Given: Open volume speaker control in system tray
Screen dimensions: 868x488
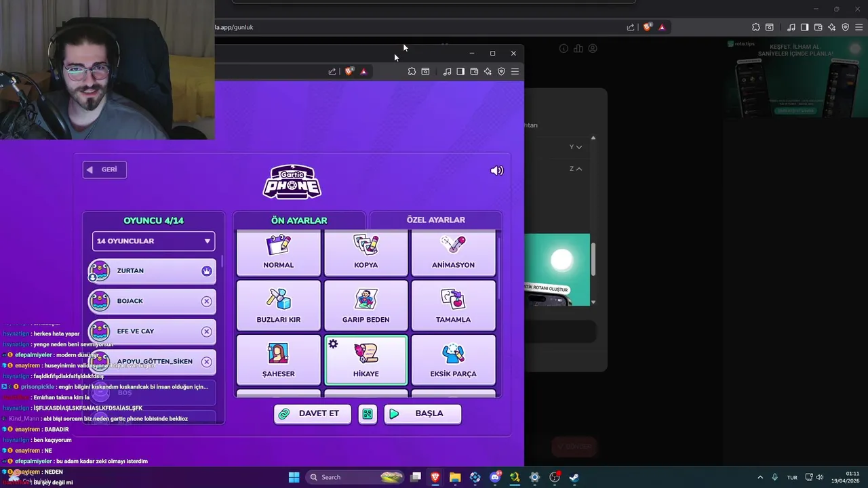Looking at the screenshot, I should 820,477.
